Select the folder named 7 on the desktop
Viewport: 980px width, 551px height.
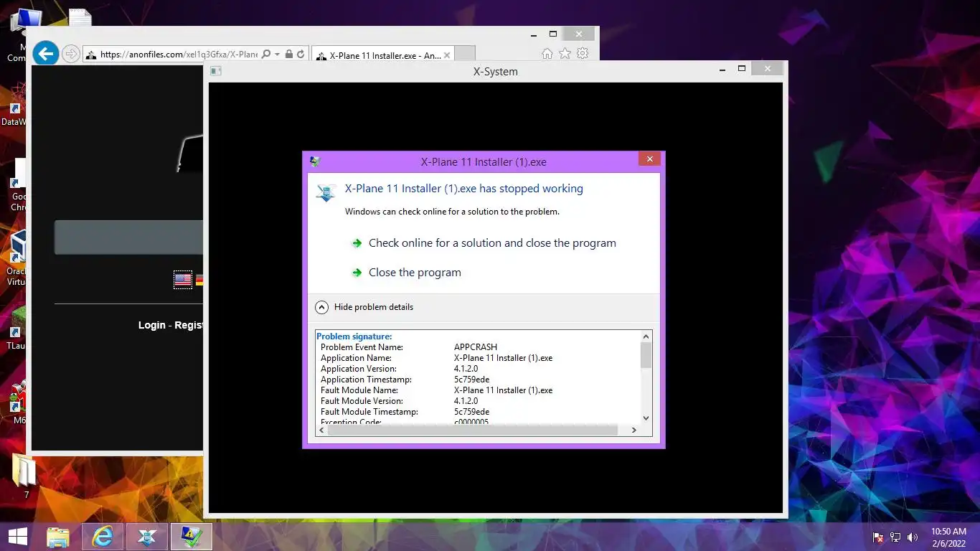(24, 476)
